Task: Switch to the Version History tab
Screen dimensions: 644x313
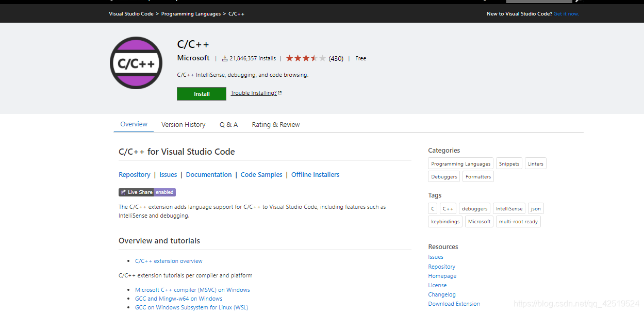Action: click(x=183, y=125)
